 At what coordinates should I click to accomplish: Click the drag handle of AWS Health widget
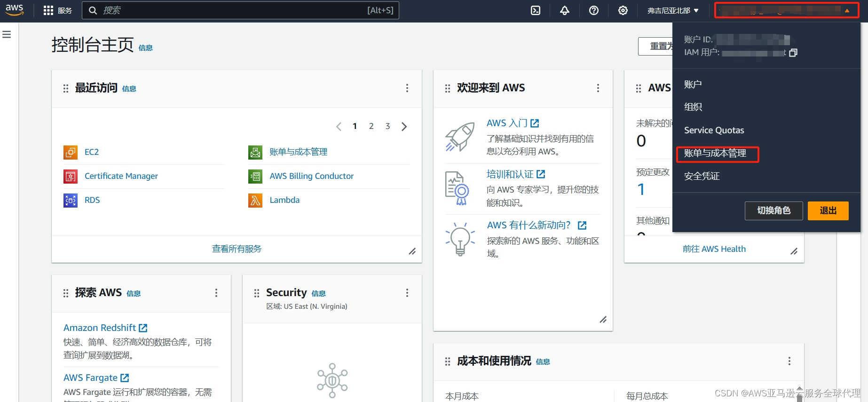pyautogui.click(x=639, y=88)
